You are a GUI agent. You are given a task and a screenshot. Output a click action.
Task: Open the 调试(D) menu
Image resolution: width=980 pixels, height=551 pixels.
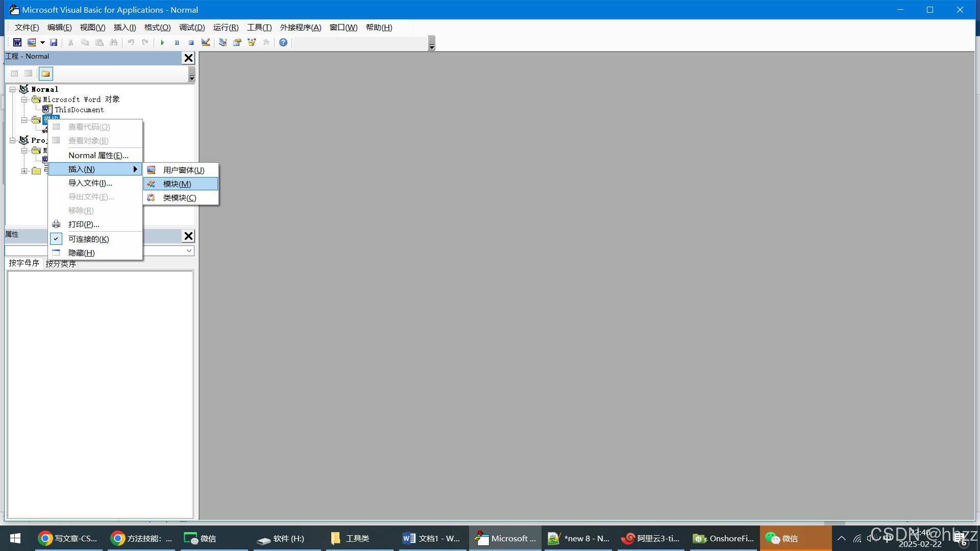tap(192, 28)
